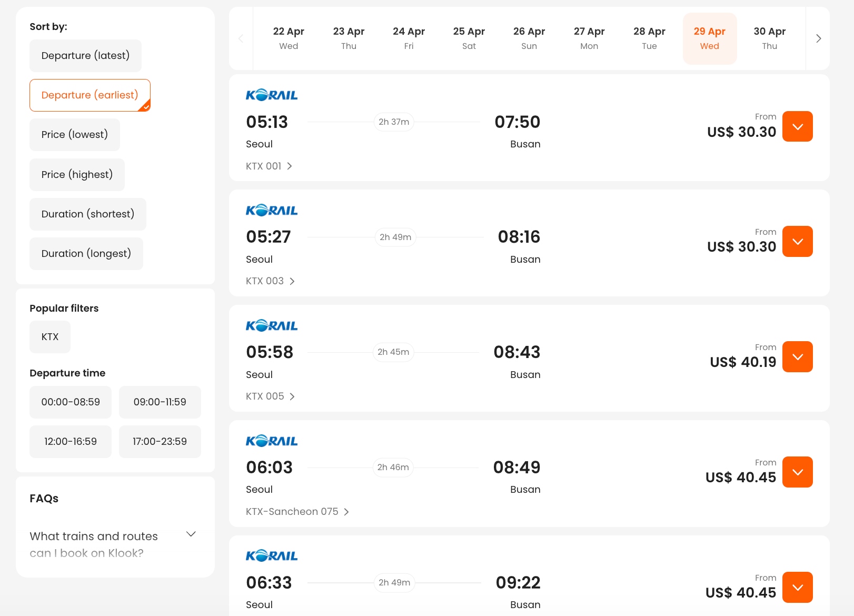Screen dimensions: 854x616
Task: Expand fares for the 05:58 train
Action: (x=798, y=357)
